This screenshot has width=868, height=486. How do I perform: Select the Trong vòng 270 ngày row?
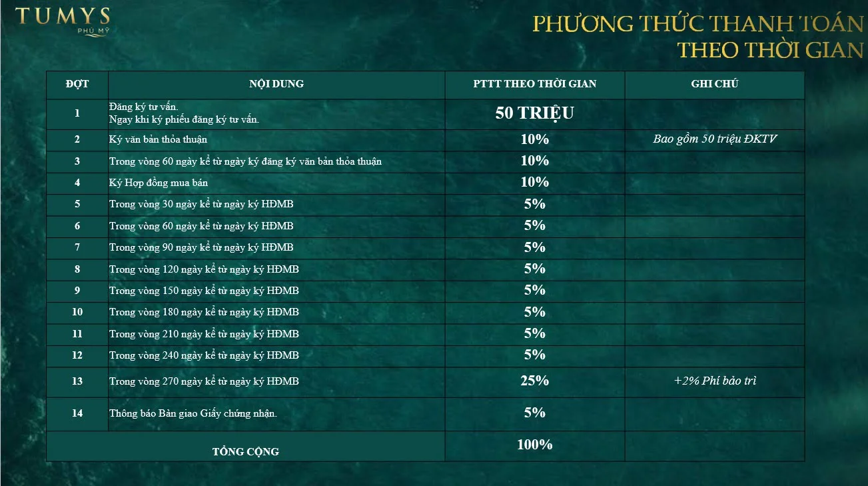425,382
